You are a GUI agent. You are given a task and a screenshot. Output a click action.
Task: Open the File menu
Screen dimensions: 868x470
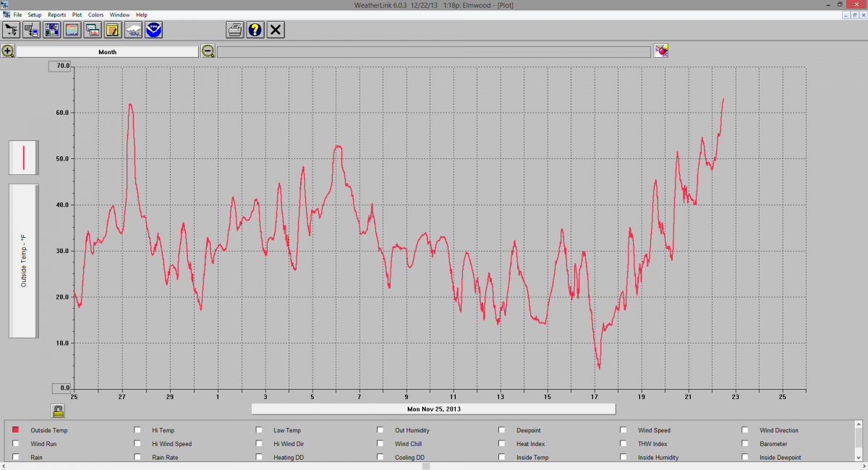pyautogui.click(x=17, y=14)
